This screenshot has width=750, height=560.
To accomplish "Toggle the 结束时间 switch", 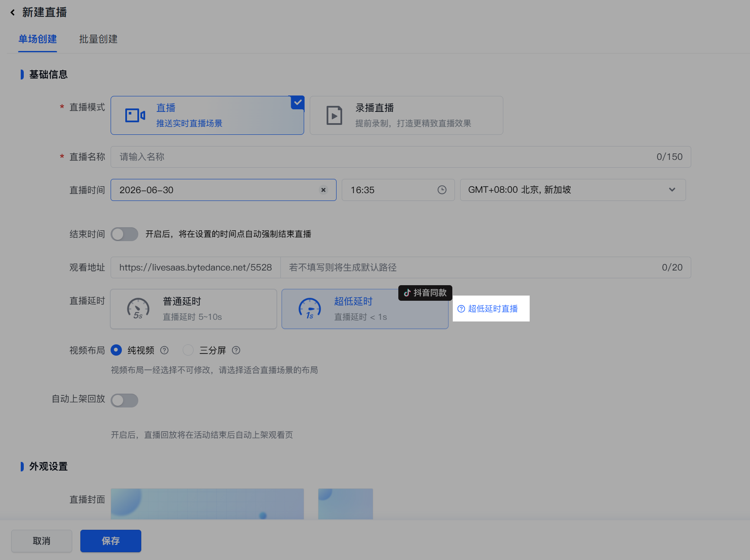I will (124, 234).
